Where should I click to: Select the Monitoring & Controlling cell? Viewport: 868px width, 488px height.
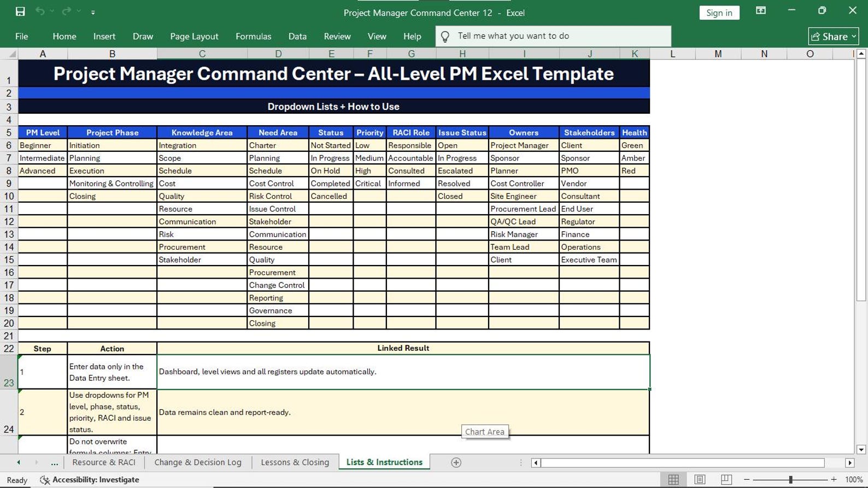(112, 183)
